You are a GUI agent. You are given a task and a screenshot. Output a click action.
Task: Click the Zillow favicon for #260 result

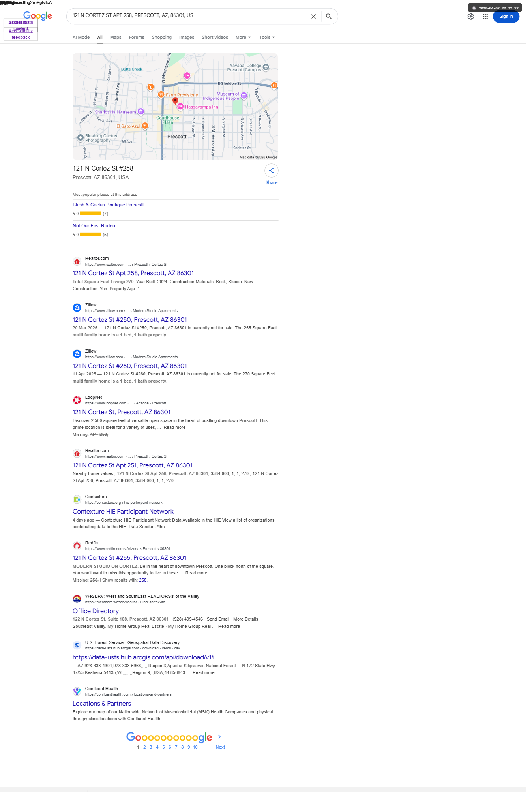pos(77,354)
